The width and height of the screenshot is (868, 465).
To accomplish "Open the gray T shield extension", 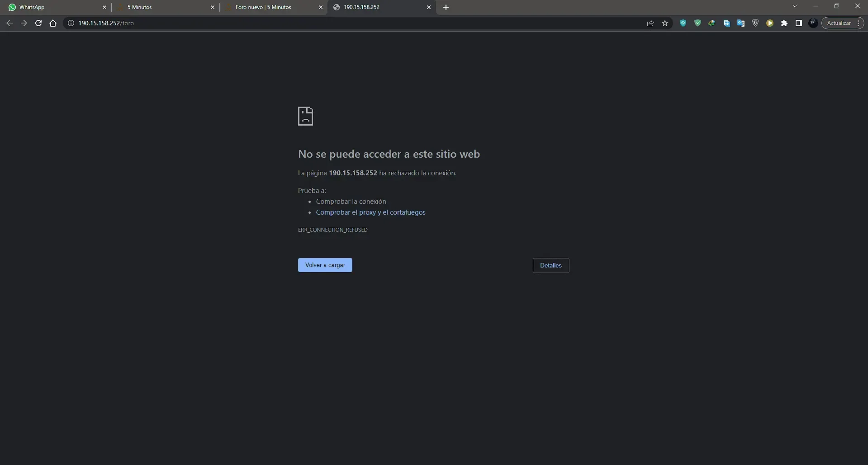I will [755, 23].
